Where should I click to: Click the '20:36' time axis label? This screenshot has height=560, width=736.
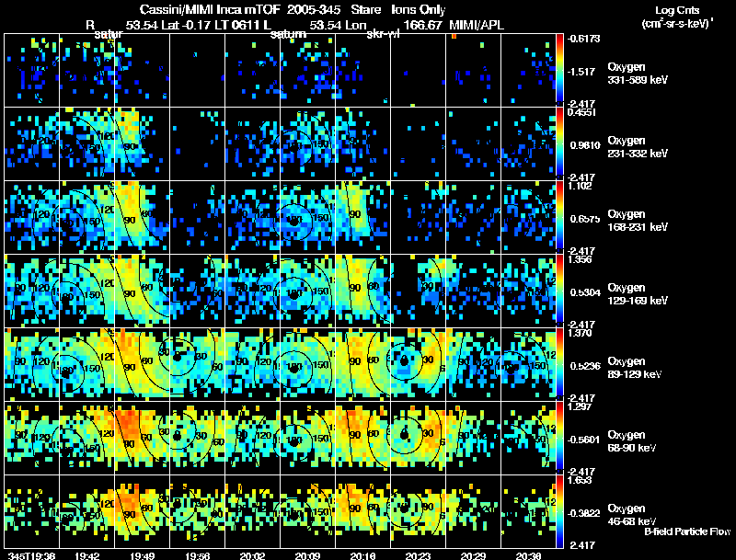pos(528,555)
